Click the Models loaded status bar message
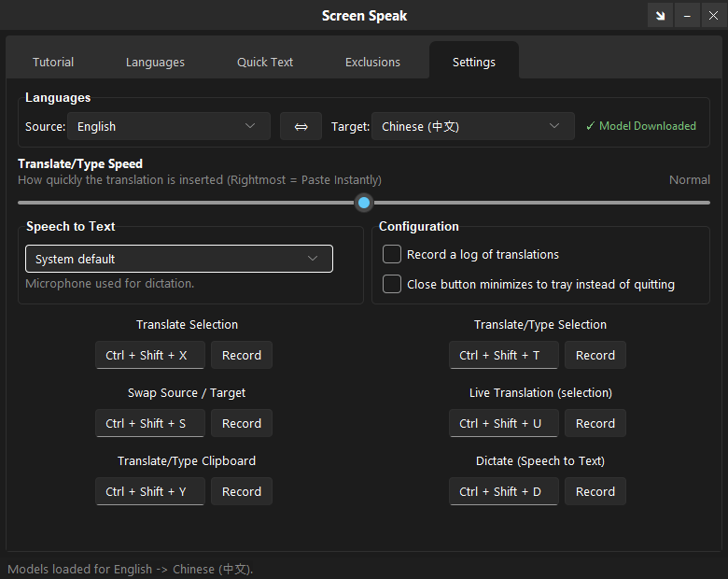The image size is (728, 579). (131, 569)
